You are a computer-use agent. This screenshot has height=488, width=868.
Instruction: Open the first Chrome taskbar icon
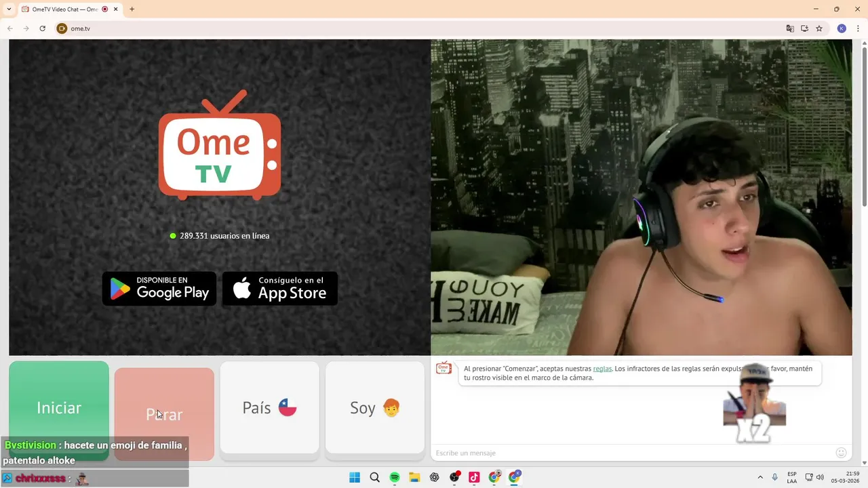point(494,477)
